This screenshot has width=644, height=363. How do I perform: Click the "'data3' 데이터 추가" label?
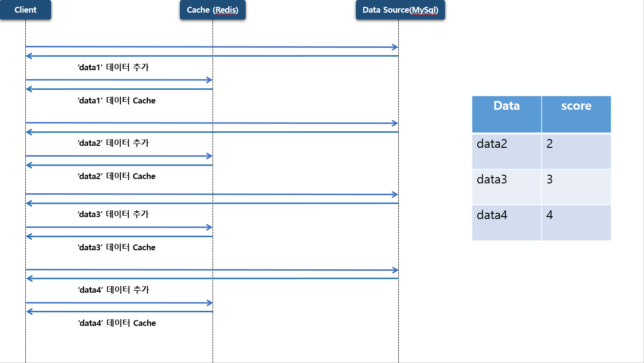tap(113, 214)
